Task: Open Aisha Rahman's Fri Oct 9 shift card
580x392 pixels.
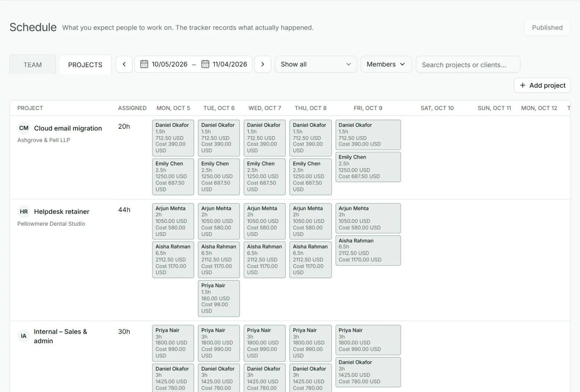Action: pos(368,250)
